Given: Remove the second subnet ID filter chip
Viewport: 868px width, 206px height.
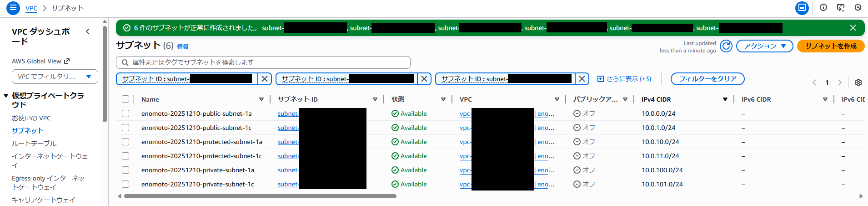Looking at the screenshot, I should (424, 79).
